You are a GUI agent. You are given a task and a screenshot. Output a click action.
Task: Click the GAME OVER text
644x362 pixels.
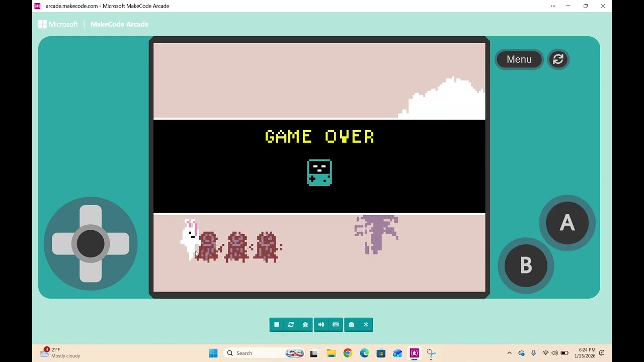[x=319, y=137]
